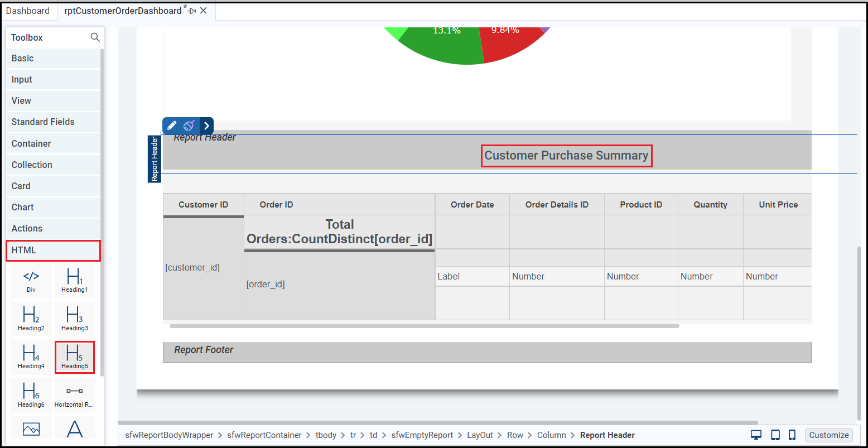
Task: Expand the Basic toolbox category
Action: (x=54, y=59)
